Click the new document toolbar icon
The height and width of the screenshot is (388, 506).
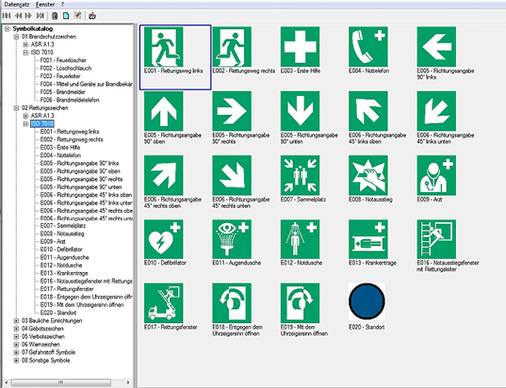[66, 16]
